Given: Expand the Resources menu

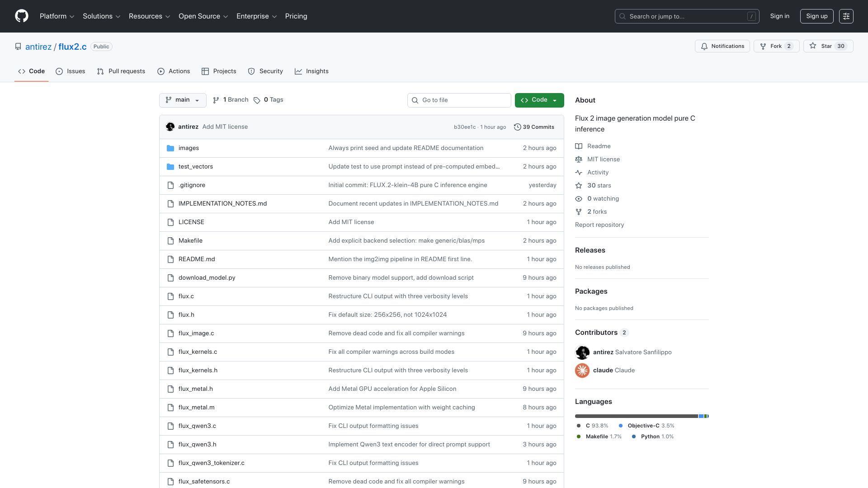Looking at the screenshot, I should 150,16.
